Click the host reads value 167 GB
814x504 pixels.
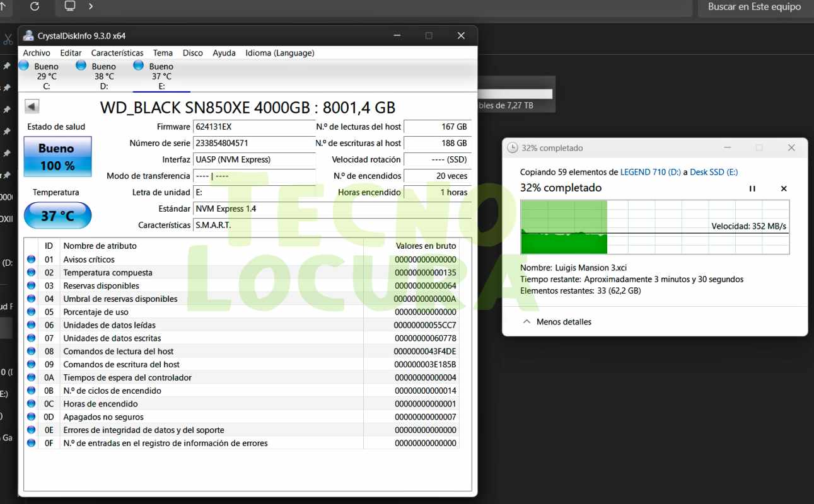click(438, 127)
